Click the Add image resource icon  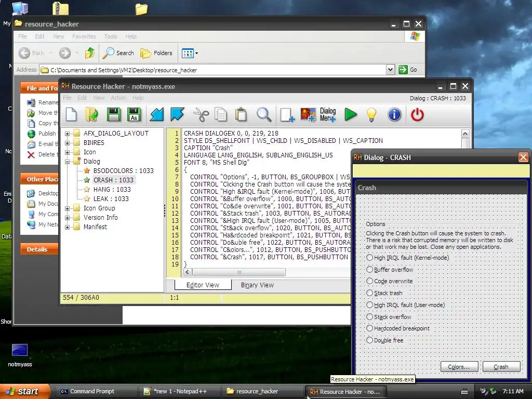click(308, 114)
